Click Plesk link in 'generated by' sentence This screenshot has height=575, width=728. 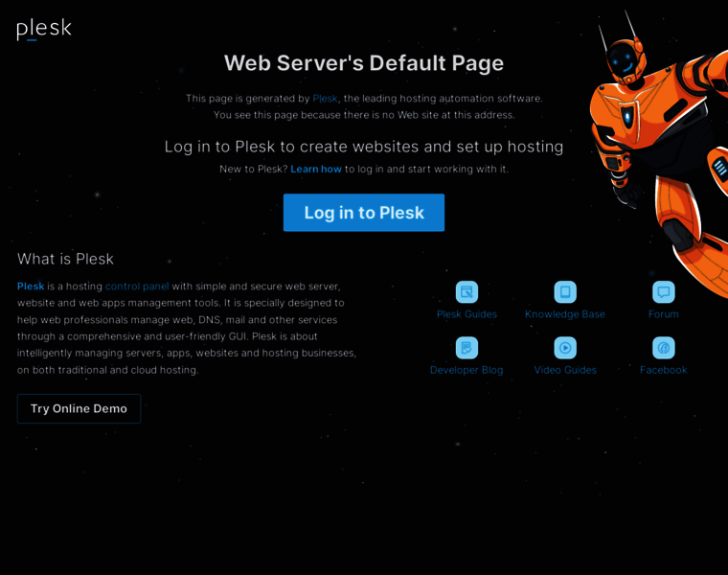coord(325,98)
